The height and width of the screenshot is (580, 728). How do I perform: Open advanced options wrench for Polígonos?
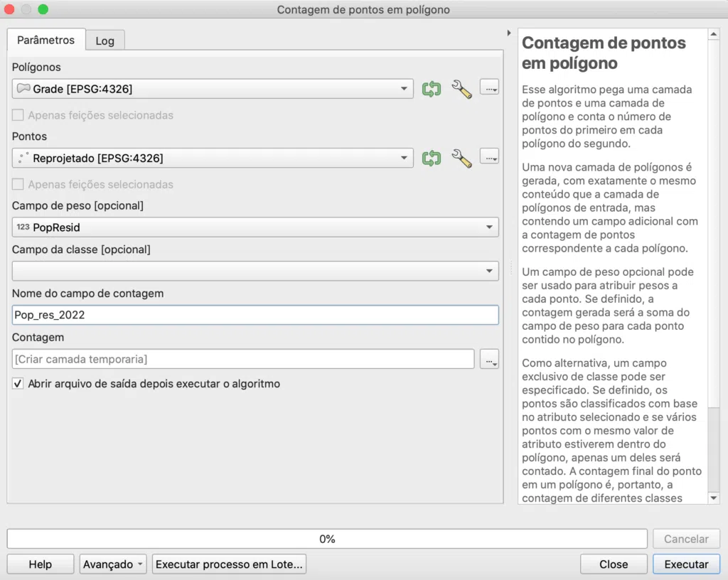pos(461,89)
